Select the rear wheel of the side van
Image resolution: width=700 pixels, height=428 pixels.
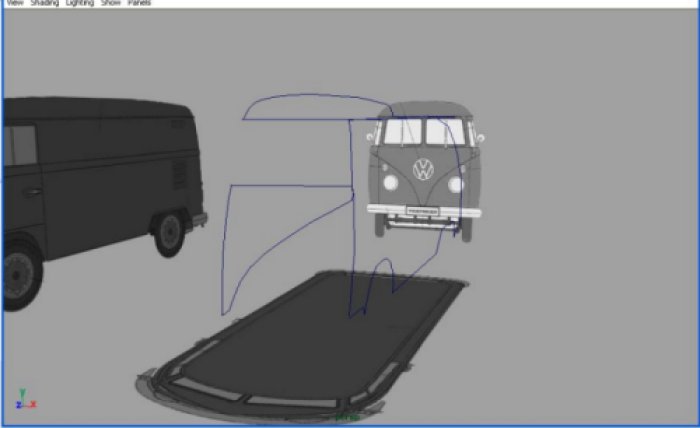pyautogui.click(x=170, y=233)
